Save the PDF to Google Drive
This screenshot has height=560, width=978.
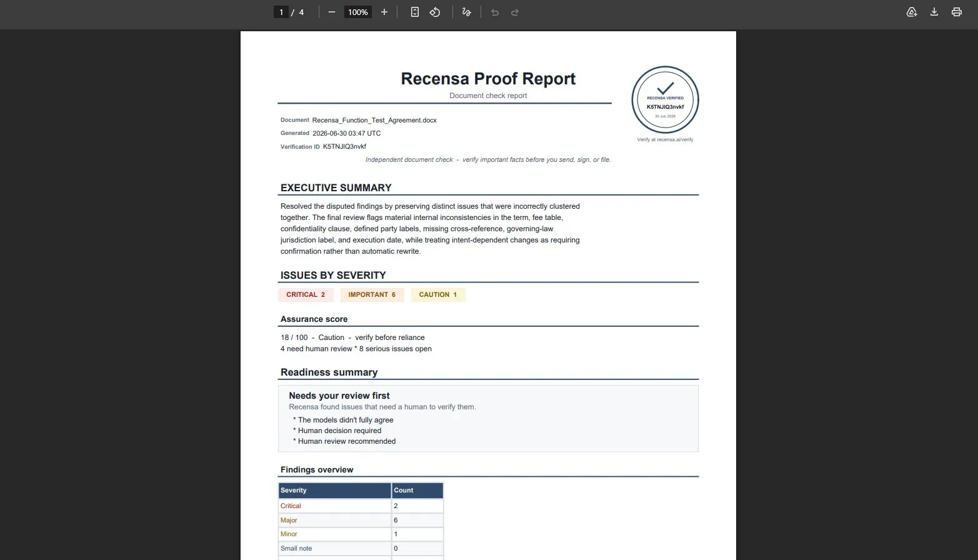click(x=912, y=12)
